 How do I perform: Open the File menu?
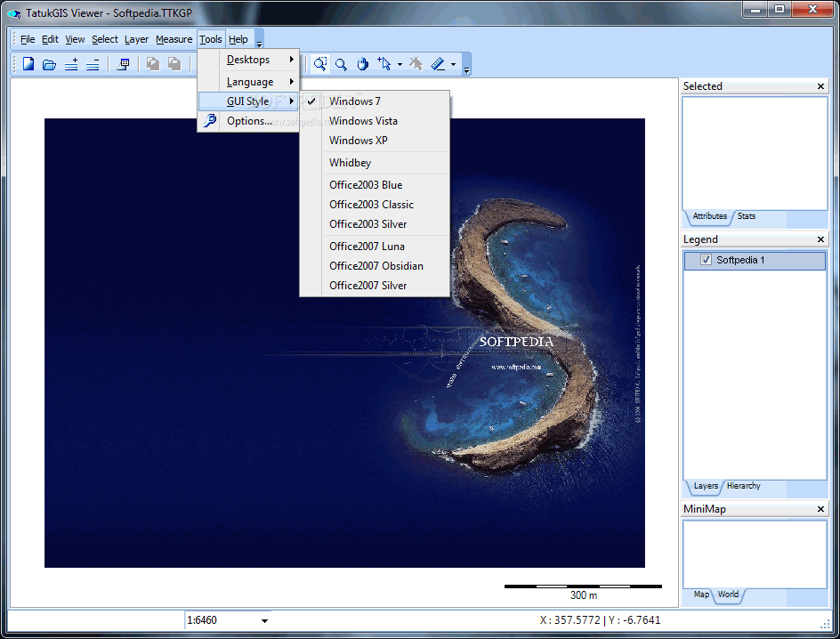(28, 39)
